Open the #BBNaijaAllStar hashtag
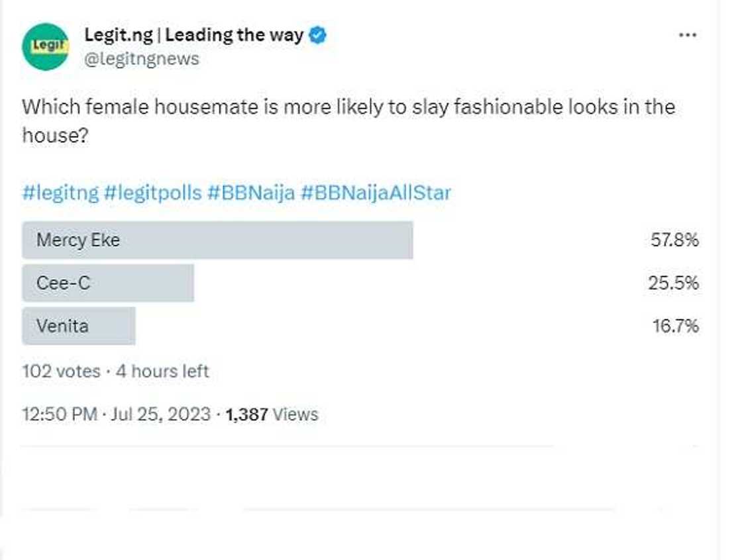 point(376,193)
